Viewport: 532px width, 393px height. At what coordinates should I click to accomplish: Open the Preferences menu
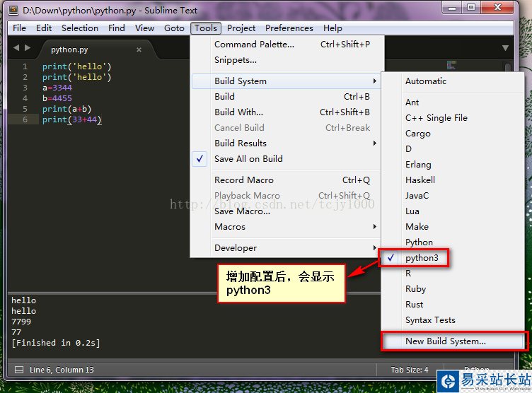[x=289, y=28]
